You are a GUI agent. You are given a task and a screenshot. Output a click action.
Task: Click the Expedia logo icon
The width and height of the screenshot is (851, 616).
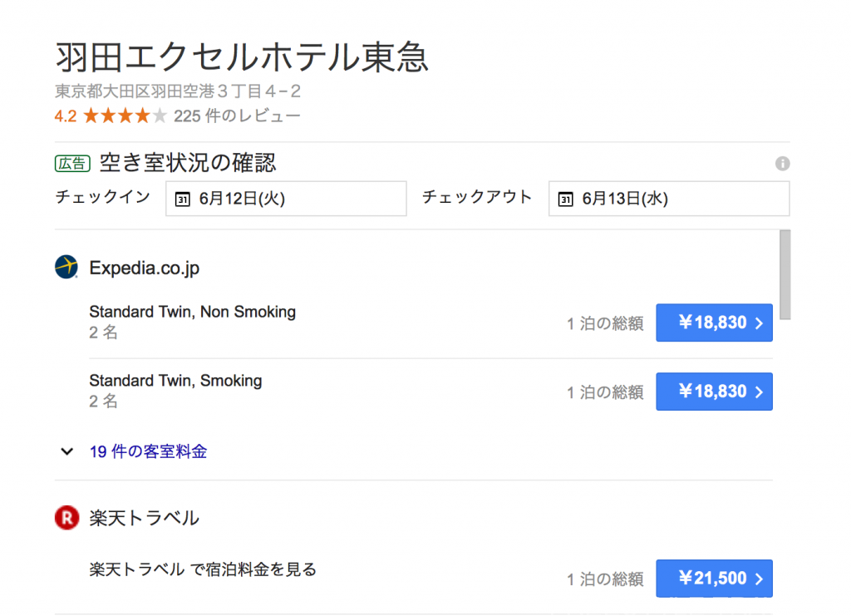(66, 267)
